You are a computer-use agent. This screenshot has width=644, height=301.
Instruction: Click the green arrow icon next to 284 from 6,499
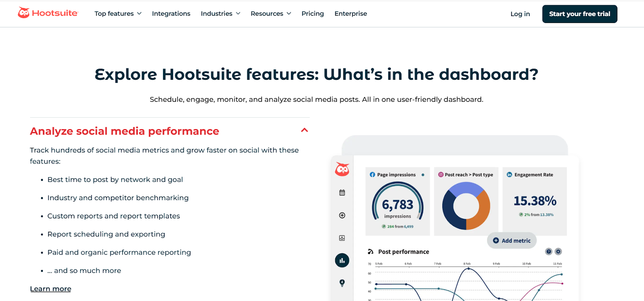click(x=384, y=226)
